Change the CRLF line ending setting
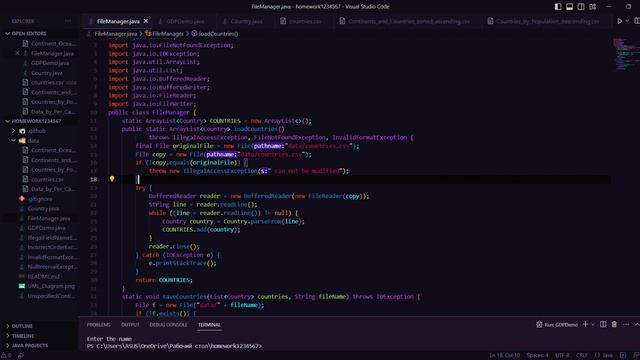Image resolution: width=640 pixels, height=360 pixels. click(582, 356)
